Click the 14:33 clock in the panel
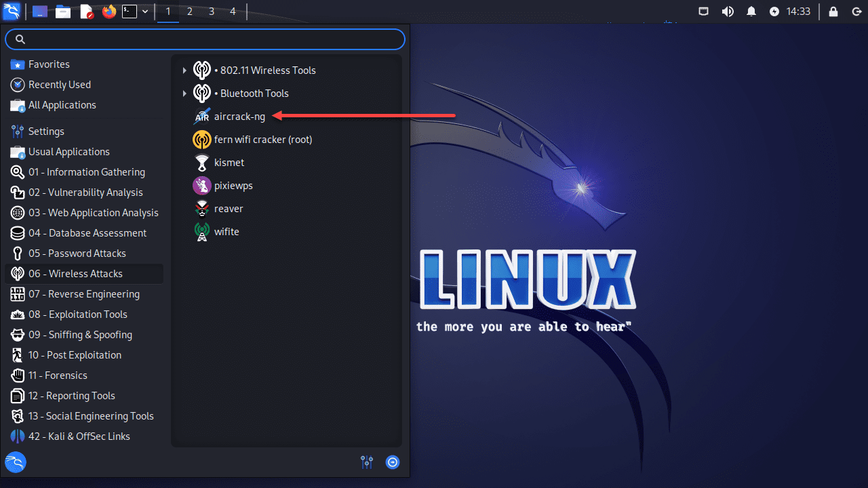 coord(799,12)
